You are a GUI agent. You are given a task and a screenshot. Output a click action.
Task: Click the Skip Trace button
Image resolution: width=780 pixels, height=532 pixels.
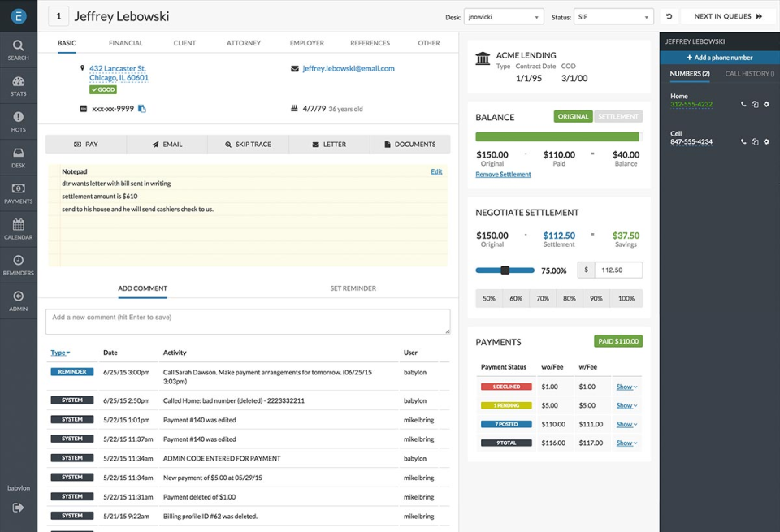tap(248, 145)
